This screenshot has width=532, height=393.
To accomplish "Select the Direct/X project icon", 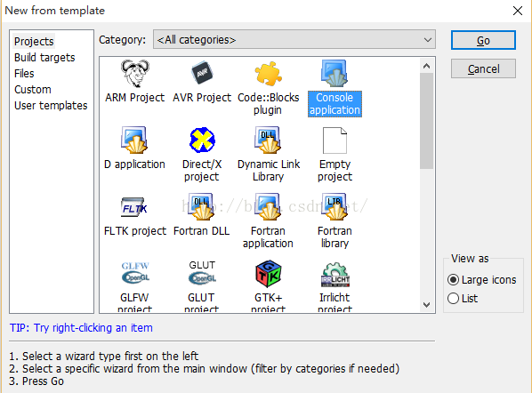I will [x=202, y=140].
